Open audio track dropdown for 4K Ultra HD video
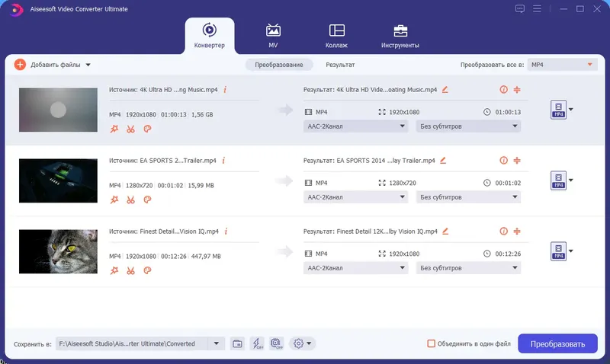The height and width of the screenshot is (364, 610). point(355,126)
